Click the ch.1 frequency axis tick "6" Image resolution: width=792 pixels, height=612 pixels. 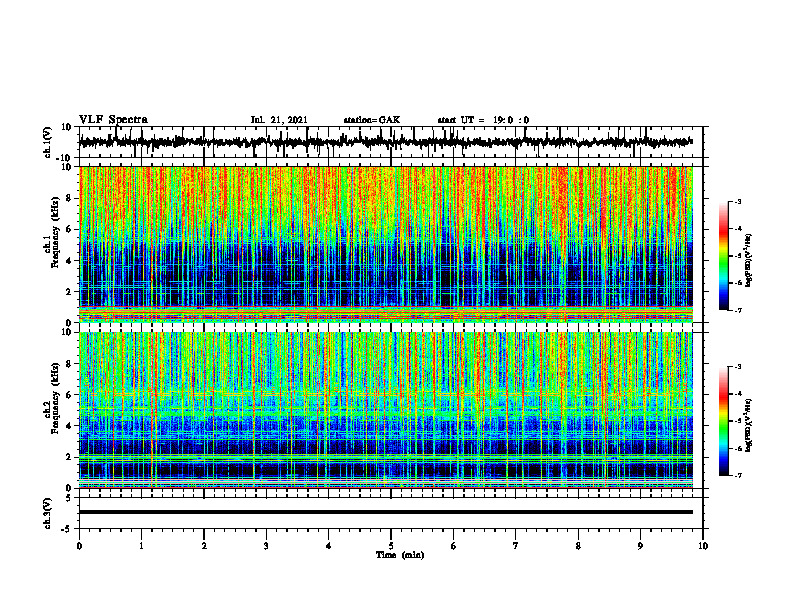pyautogui.click(x=69, y=230)
